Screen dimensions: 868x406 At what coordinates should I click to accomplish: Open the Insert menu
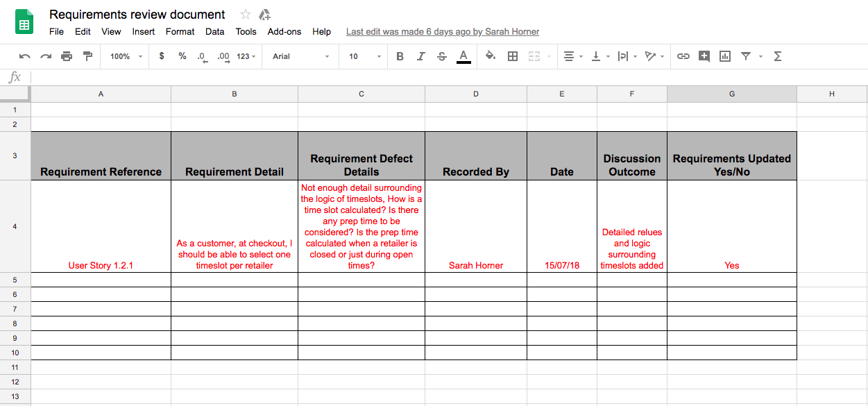click(x=144, y=31)
